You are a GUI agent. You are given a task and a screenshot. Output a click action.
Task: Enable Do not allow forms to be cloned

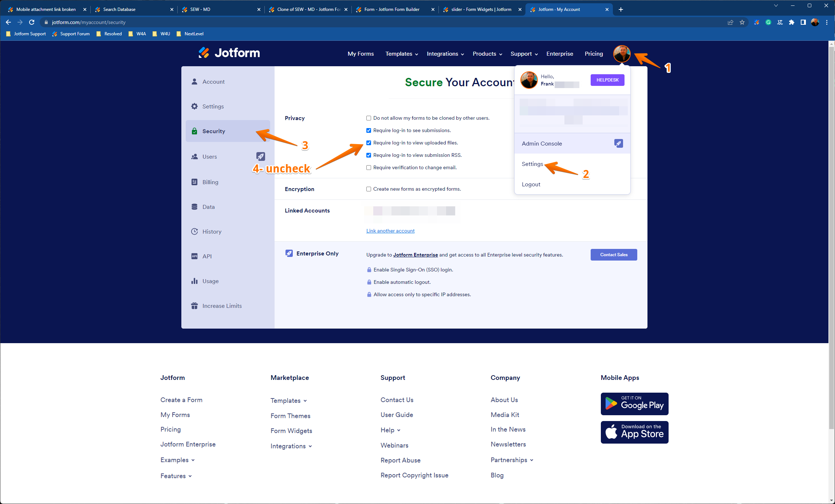click(x=369, y=118)
